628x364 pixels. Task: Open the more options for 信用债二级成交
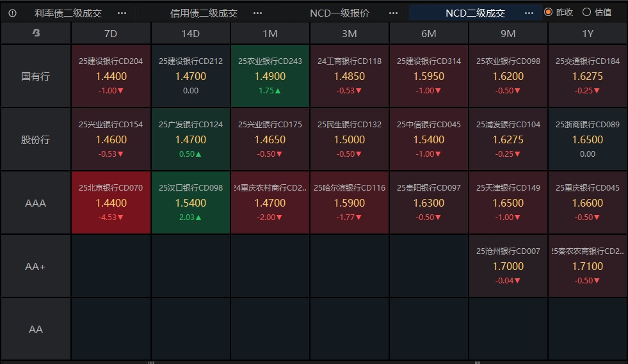pos(257,13)
